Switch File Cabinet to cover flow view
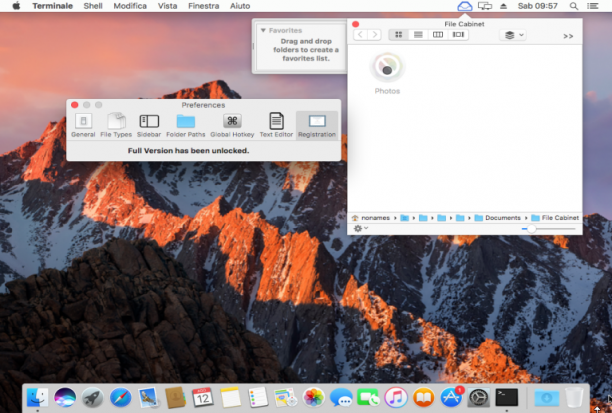 [458, 35]
